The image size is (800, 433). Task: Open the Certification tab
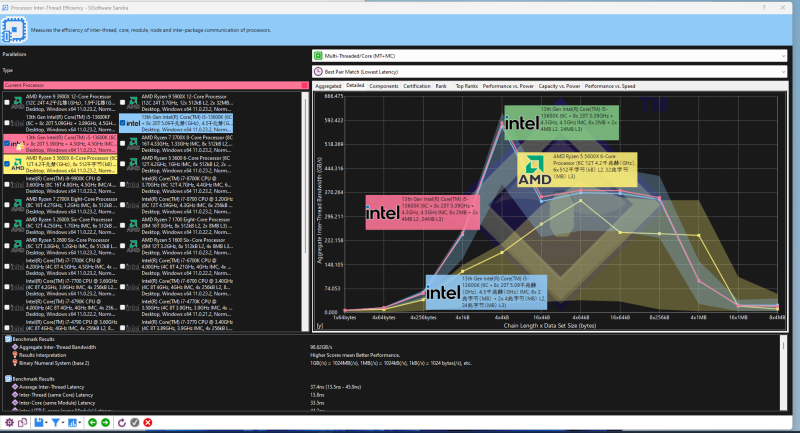[417, 86]
